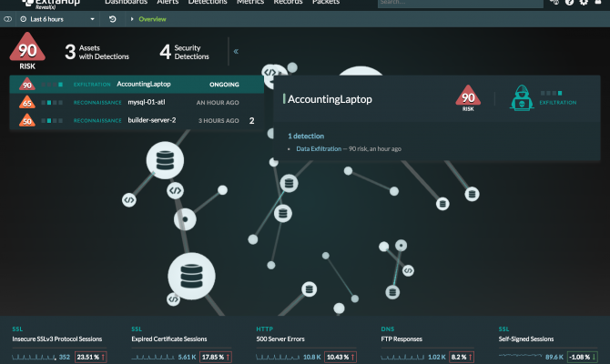Click the global search field
Image resolution: width=610 pixels, height=364 pixels.
click(x=460, y=3)
